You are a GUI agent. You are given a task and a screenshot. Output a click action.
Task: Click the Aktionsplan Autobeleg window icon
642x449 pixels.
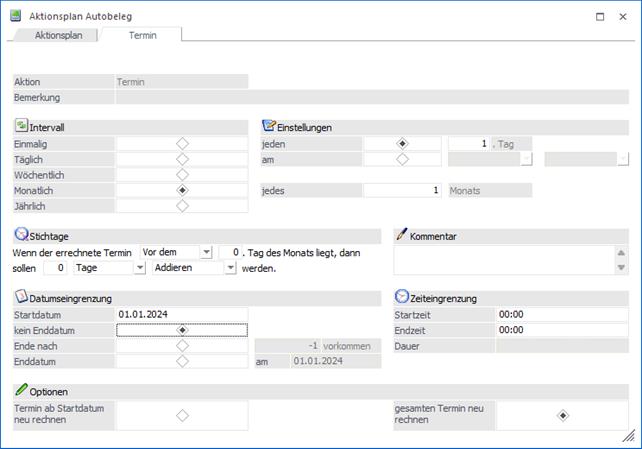[15, 16]
